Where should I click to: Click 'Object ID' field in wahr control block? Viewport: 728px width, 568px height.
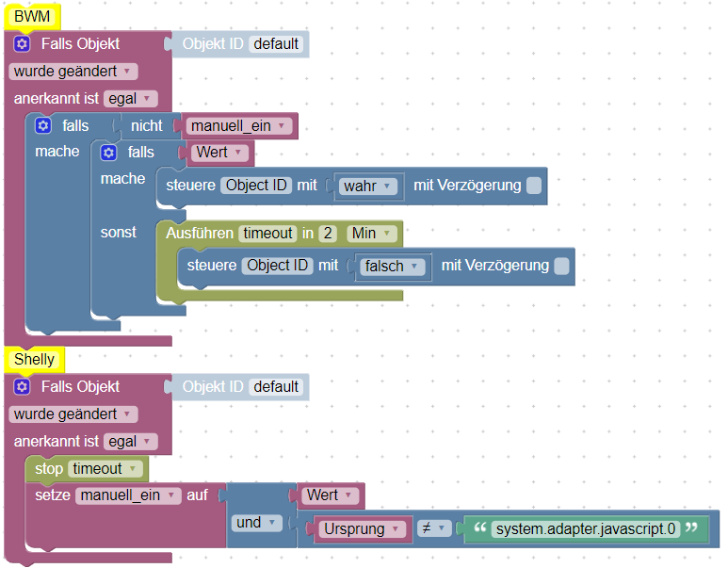[x=256, y=186]
